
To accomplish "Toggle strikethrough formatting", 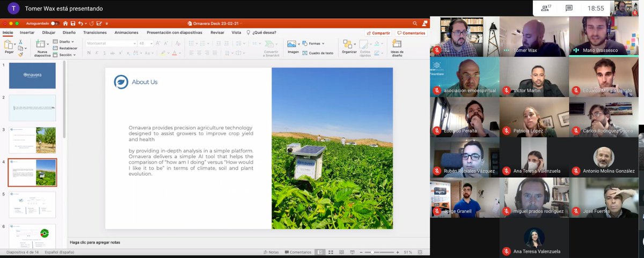I will [x=112, y=53].
